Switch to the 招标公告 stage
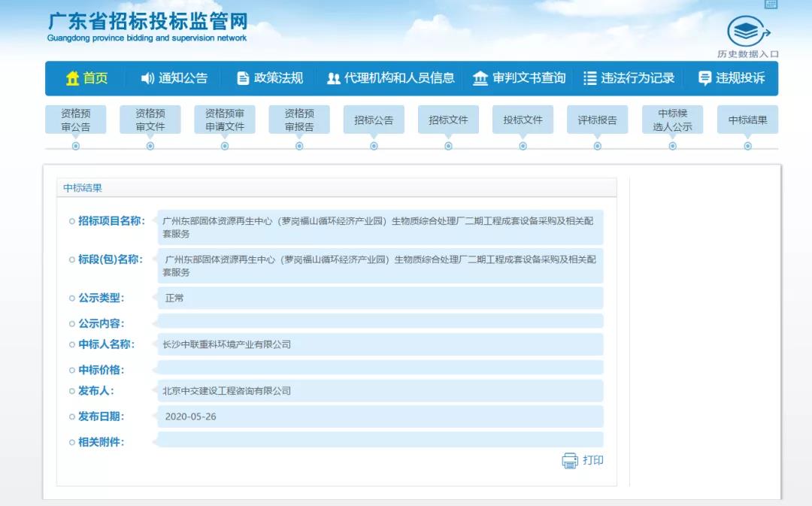Image resolution: width=812 pixels, height=506 pixels. [x=374, y=119]
